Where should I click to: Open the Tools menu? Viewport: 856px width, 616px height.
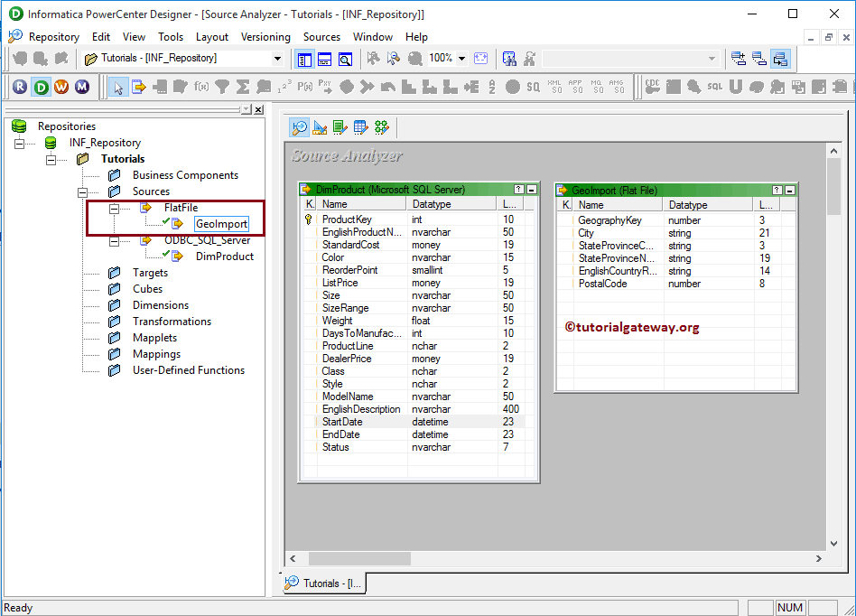pyautogui.click(x=171, y=37)
